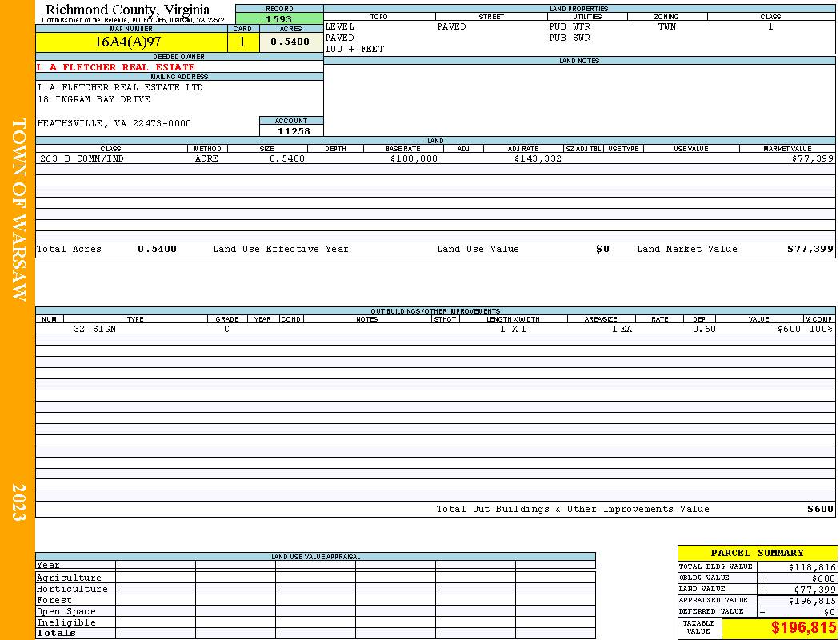Image resolution: width=840 pixels, height=640 pixels.
Task: Click the address line 18 INGRAM BAY DRIVE
Action: click(x=94, y=99)
